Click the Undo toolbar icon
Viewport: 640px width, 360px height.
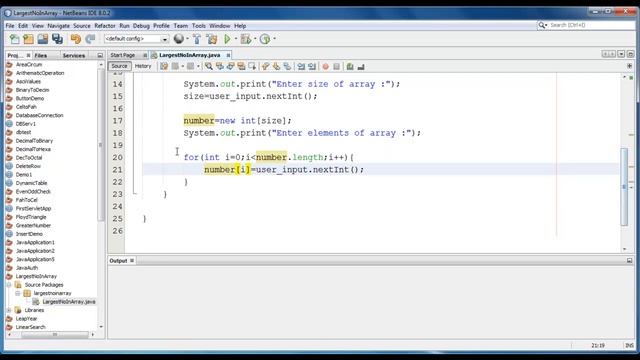[76, 39]
